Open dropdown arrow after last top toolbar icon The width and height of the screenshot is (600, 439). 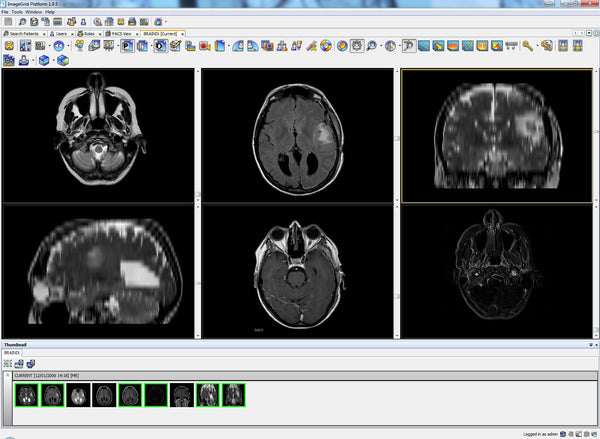tap(166, 21)
